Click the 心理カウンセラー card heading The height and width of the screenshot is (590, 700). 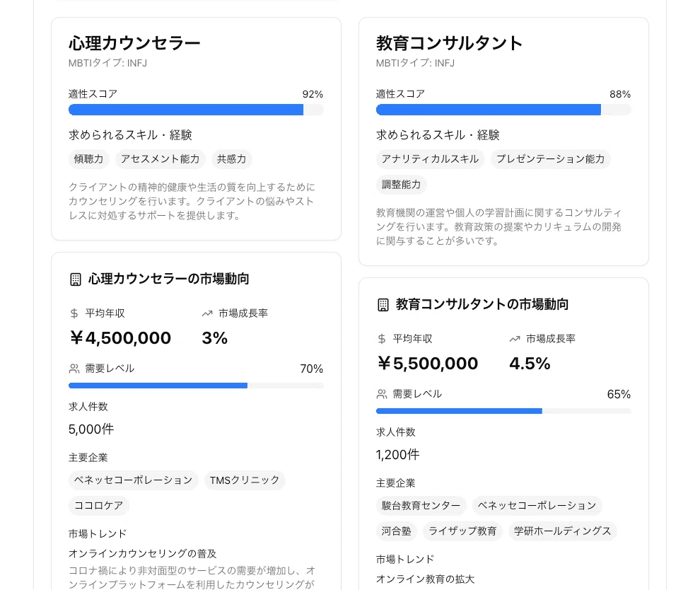(134, 43)
